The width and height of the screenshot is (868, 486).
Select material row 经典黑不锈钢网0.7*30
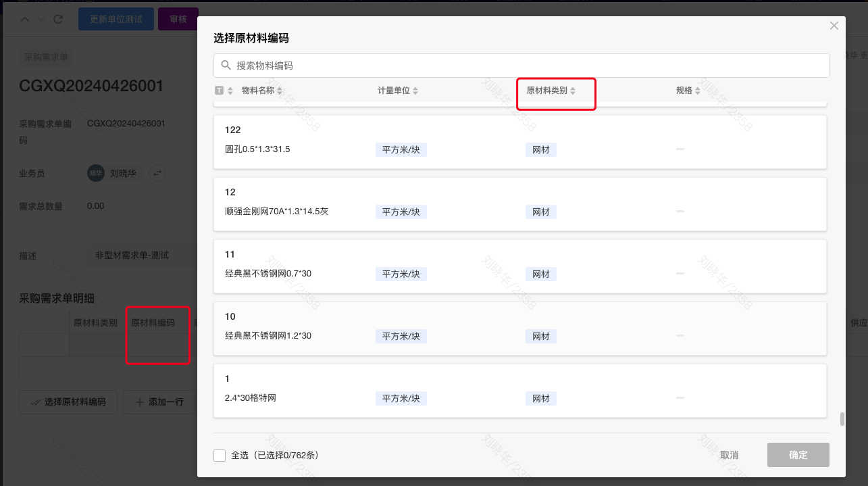coord(520,266)
